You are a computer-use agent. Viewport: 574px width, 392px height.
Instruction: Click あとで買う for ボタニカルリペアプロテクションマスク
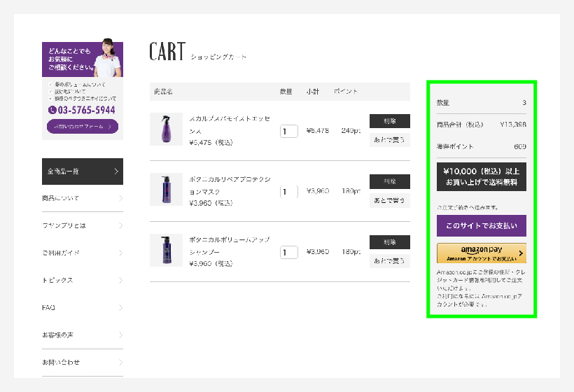(x=389, y=201)
